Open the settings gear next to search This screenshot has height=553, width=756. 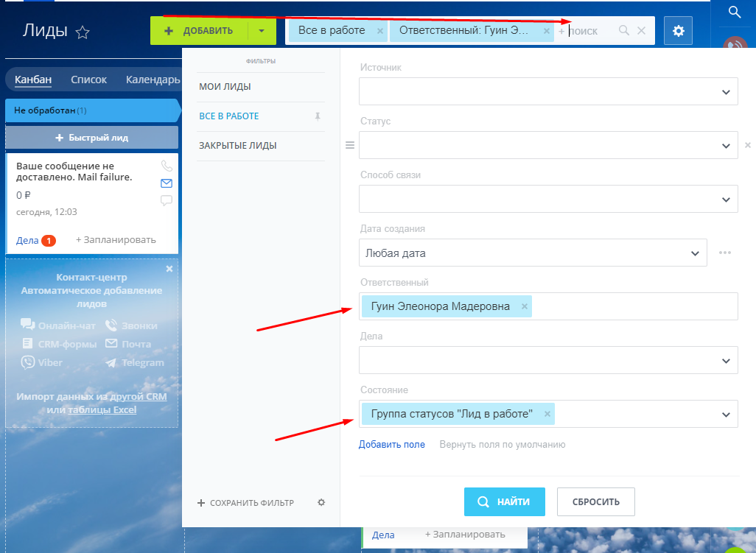click(x=678, y=31)
